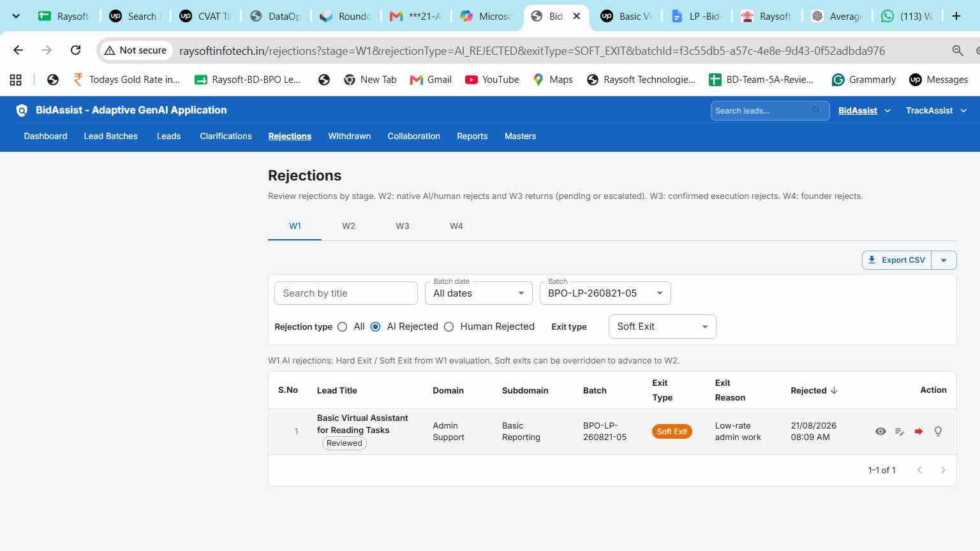Select the Human Rejected radio button
Viewport: 980px width, 551px height.
[449, 327]
